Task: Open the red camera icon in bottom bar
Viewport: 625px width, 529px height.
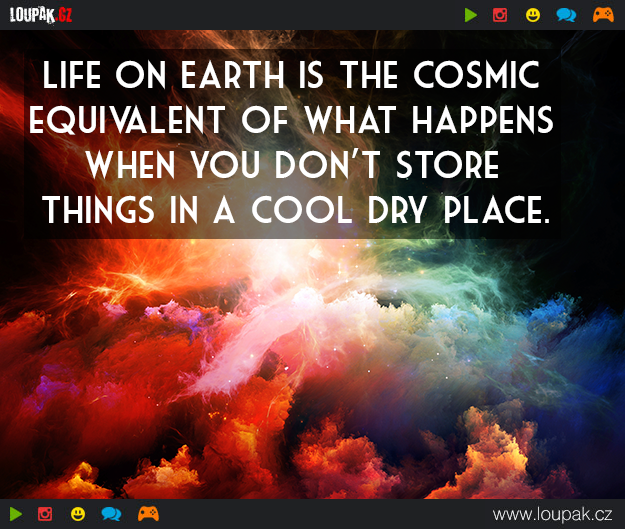Action: pyautogui.click(x=45, y=514)
